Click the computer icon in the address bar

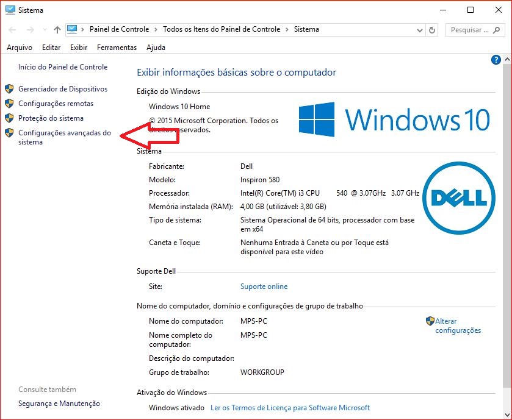tap(73, 29)
